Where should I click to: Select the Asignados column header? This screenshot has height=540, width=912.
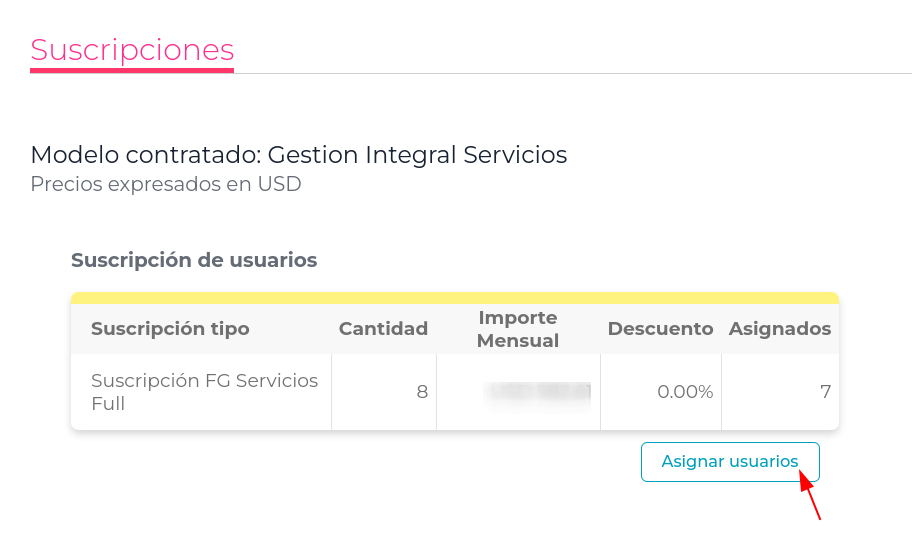coord(780,329)
